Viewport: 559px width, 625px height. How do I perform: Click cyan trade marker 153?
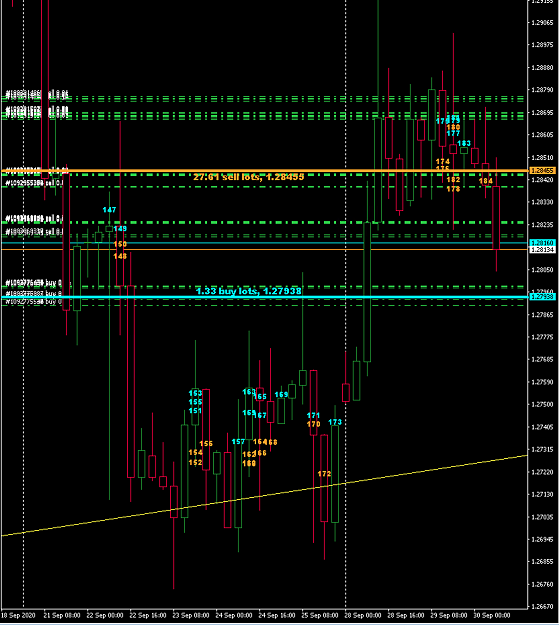pos(195,393)
